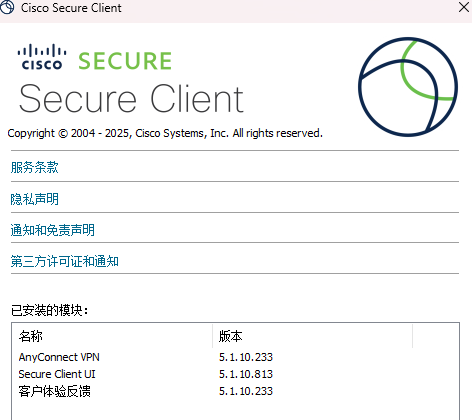Click the 客户体验反馈 version number
Image resolution: width=472 pixels, height=420 pixels.
coord(246,391)
